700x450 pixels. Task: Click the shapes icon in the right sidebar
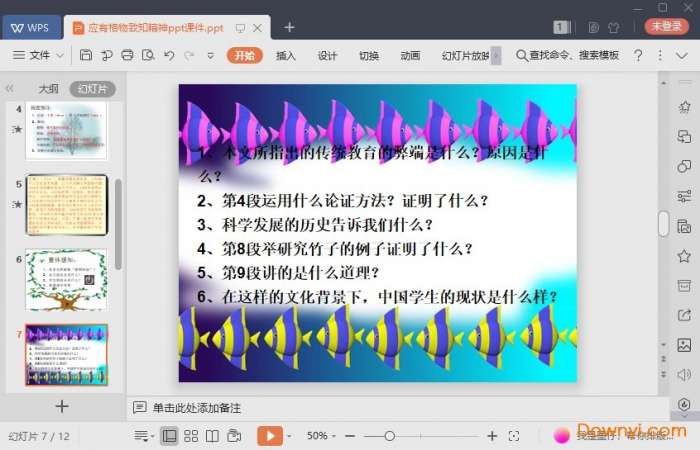[684, 167]
